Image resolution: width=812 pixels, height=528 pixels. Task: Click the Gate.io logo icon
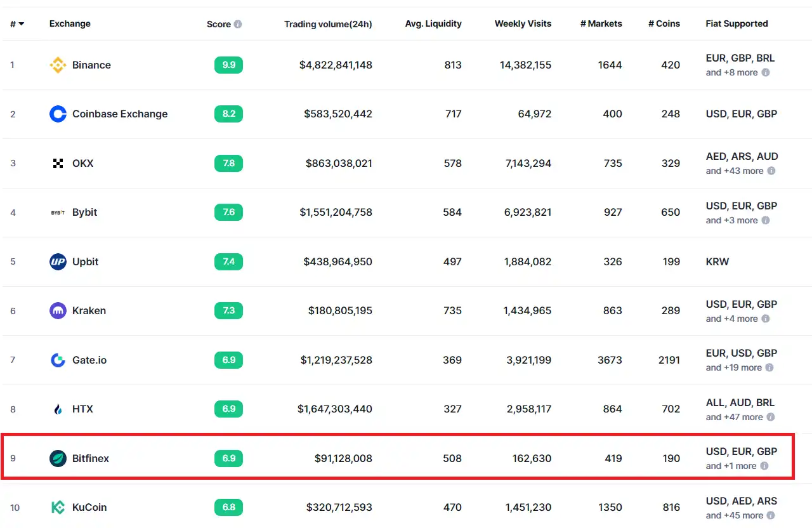[58, 360]
